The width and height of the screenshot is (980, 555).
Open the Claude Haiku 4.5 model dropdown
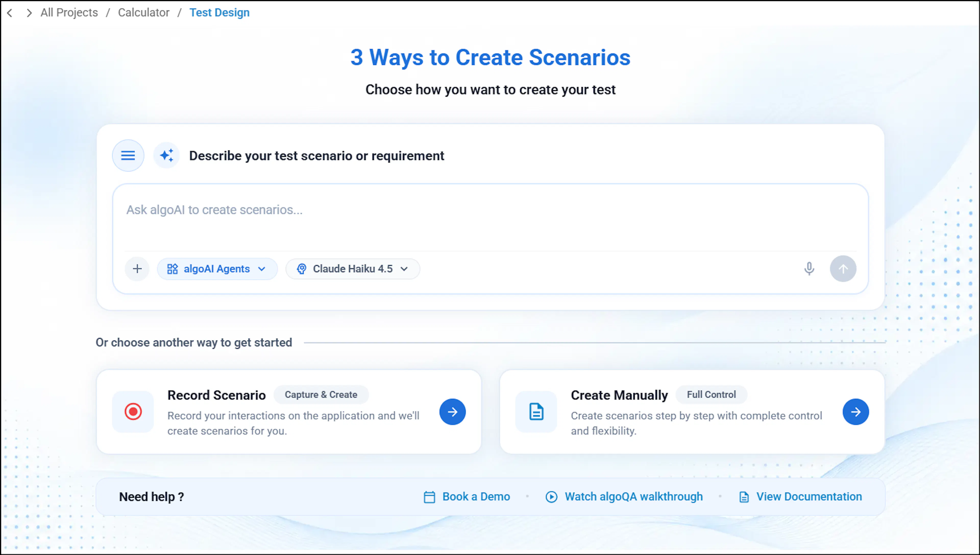pos(353,269)
